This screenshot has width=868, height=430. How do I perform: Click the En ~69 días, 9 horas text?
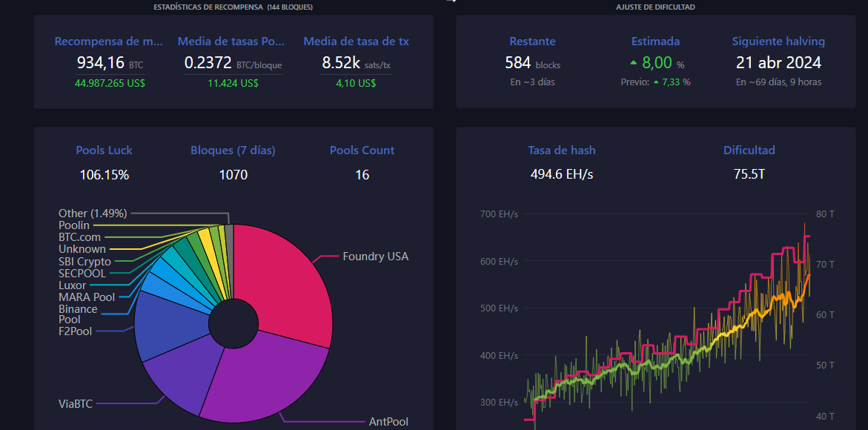tap(778, 82)
